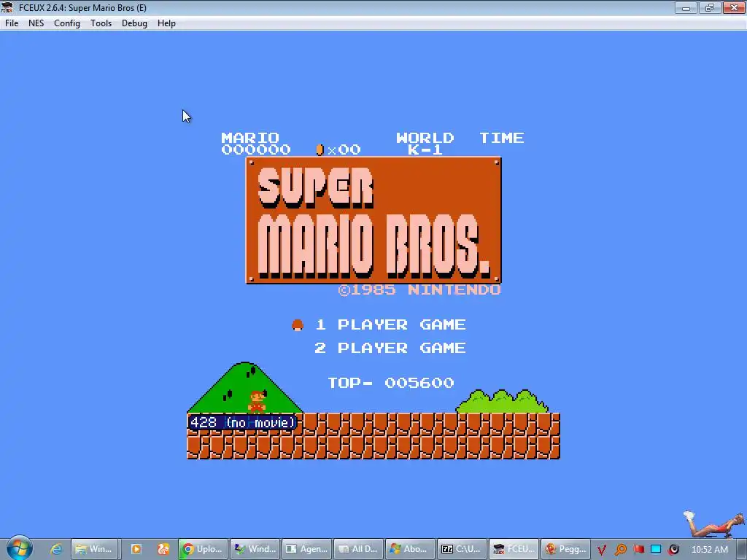Screen dimensions: 747x560
Task: Click the TIME label in the HUD
Action: click(502, 138)
